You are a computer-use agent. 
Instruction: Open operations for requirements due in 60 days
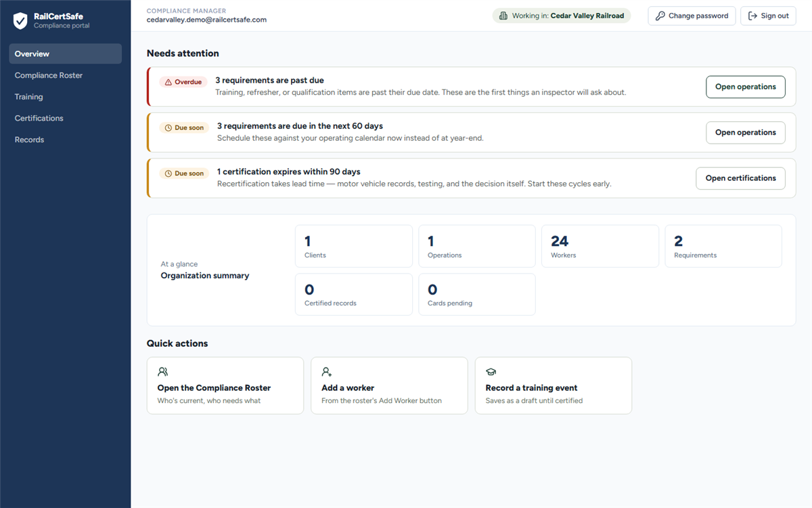(x=746, y=133)
